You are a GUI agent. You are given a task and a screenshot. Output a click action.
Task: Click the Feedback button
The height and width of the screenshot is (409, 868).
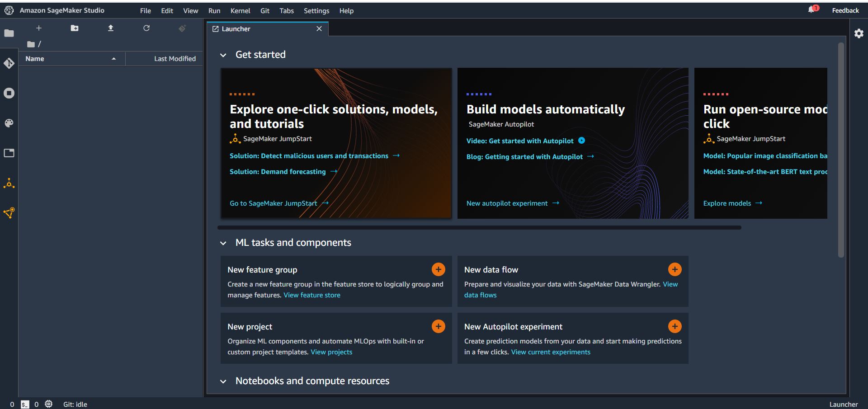(845, 10)
